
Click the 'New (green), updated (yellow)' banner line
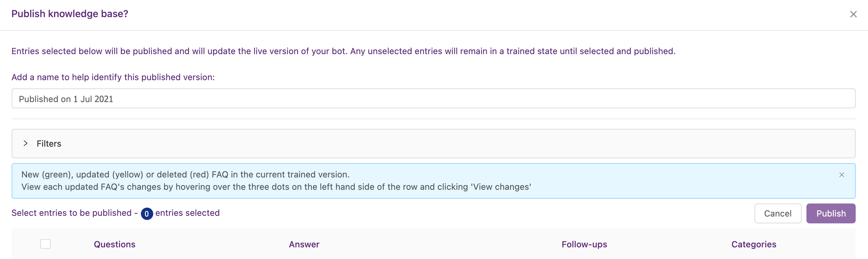click(x=185, y=174)
